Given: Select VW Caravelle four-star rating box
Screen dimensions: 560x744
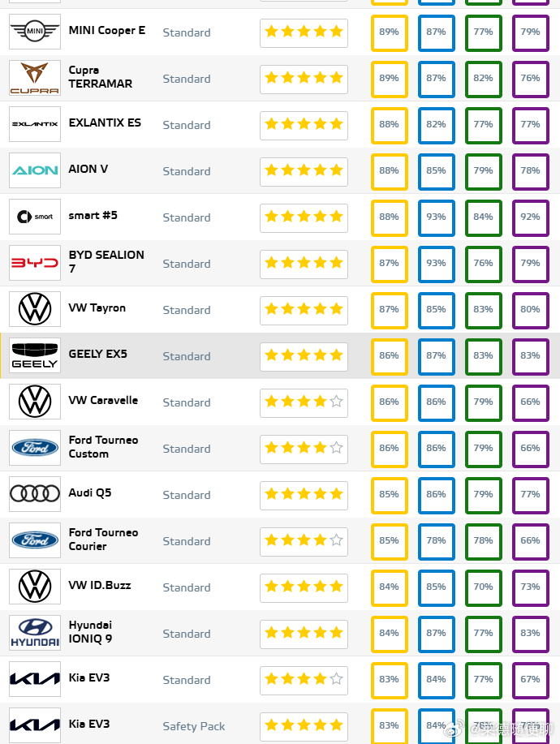Looking at the screenshot, I should click(x=304, y=403).
